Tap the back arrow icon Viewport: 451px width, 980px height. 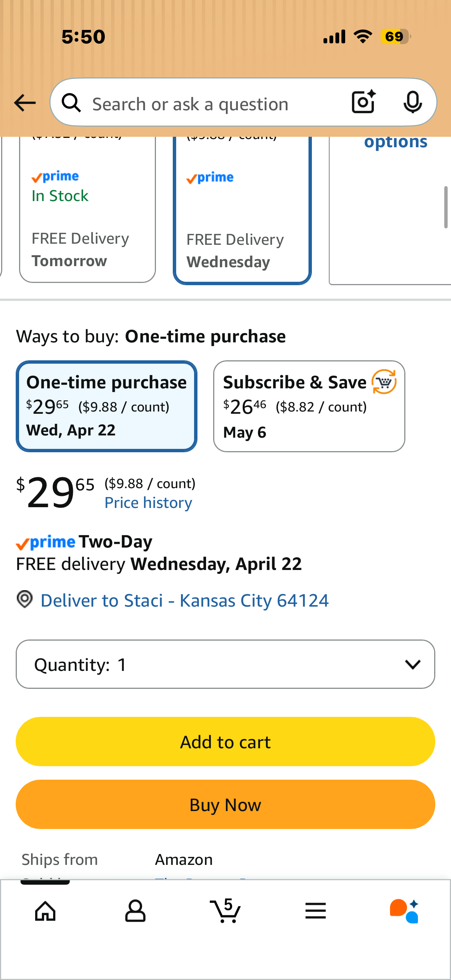[x=25, y=103]
